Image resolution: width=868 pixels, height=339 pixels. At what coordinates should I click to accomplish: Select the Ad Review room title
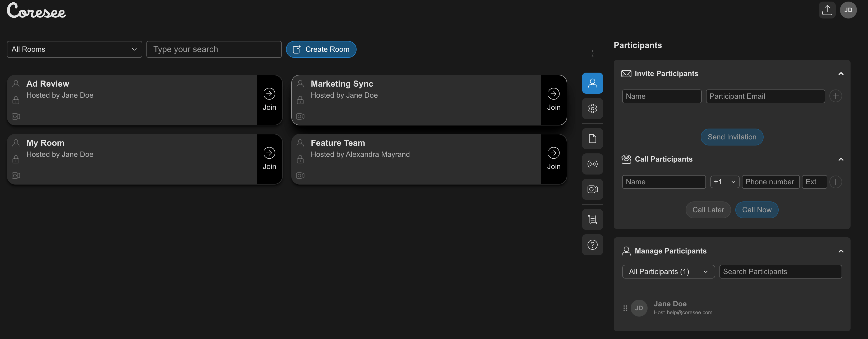point(48,84)
